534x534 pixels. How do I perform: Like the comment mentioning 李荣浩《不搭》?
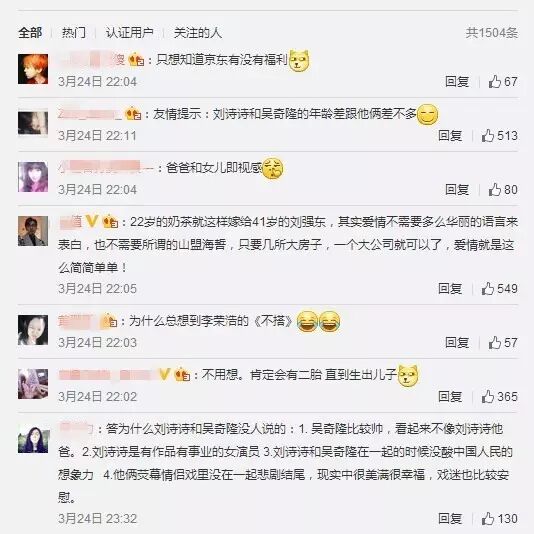pyautogui.click(x=494, y=343)
